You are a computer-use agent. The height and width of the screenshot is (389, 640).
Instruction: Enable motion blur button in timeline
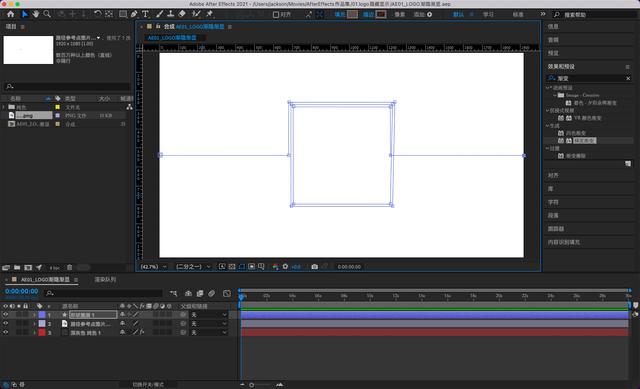coord(211,293)
